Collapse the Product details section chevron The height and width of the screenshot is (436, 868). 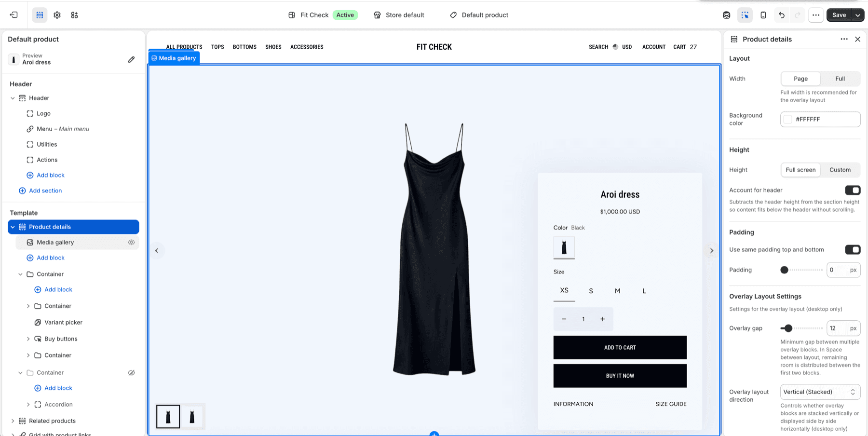coord(13,227)
